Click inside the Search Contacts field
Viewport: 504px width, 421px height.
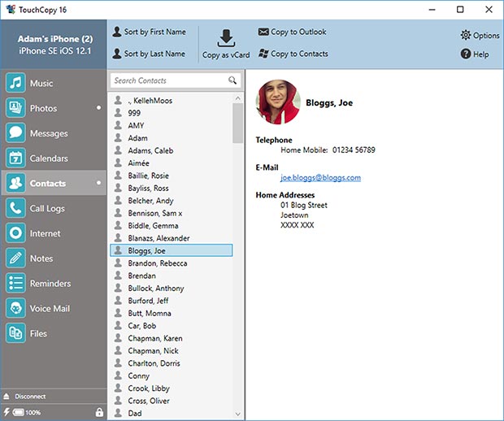point(168,80)
